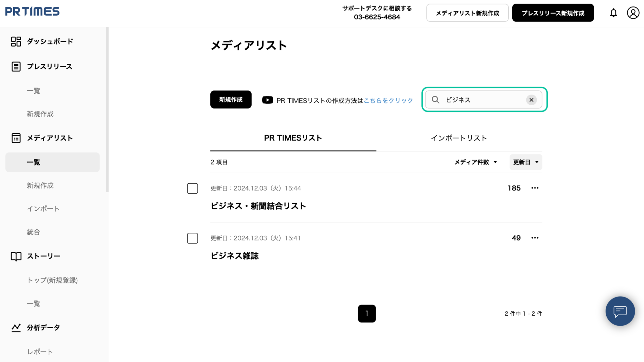This screenshot has width=644, height=362.
Task: Follow the こちらをクリック link
Action: 388,100
